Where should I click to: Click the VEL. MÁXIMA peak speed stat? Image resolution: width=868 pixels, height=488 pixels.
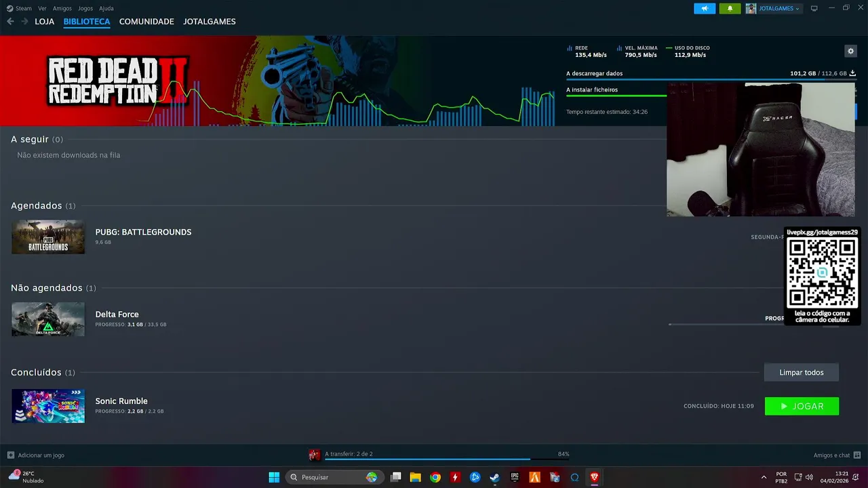coord(637,52)
